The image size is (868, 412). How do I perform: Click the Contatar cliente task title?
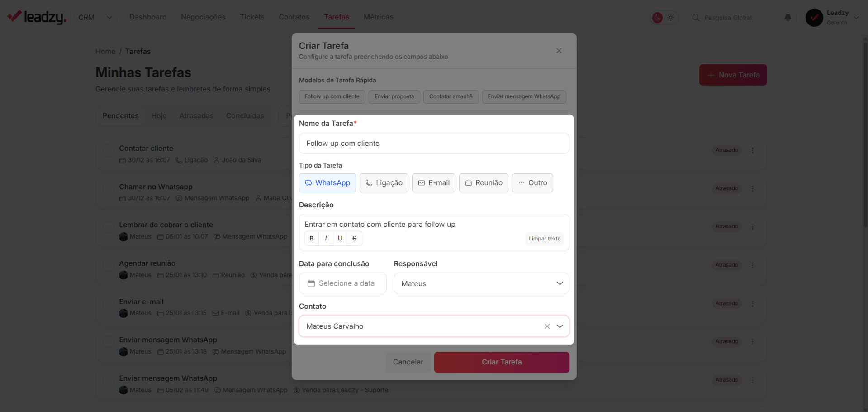click(146, 149)
